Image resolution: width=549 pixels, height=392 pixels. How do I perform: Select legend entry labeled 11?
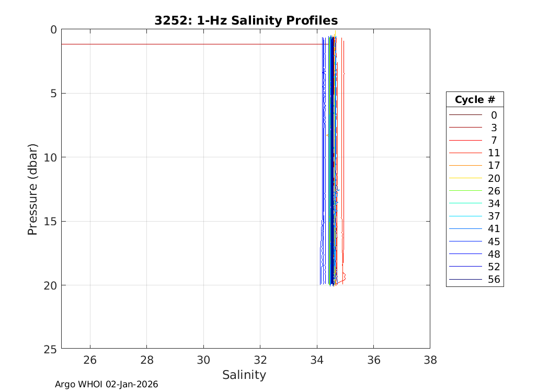tap(494, 153)
